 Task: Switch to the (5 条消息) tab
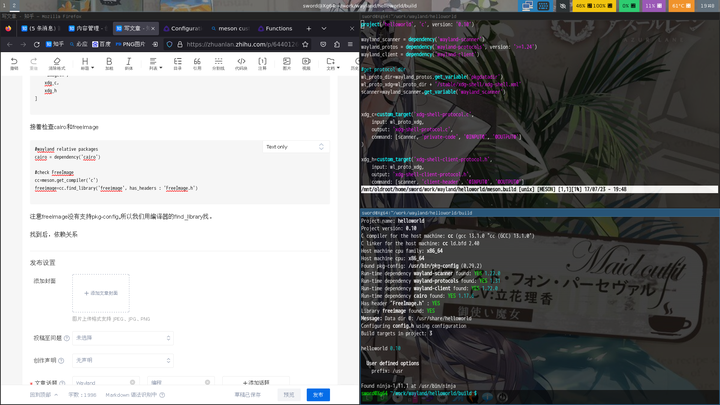point(40,28)
